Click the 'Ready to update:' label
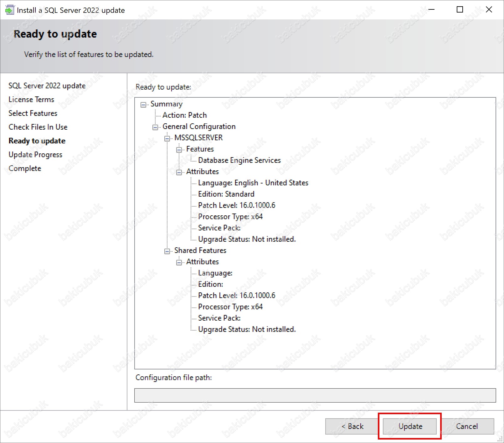 (163, 87)
